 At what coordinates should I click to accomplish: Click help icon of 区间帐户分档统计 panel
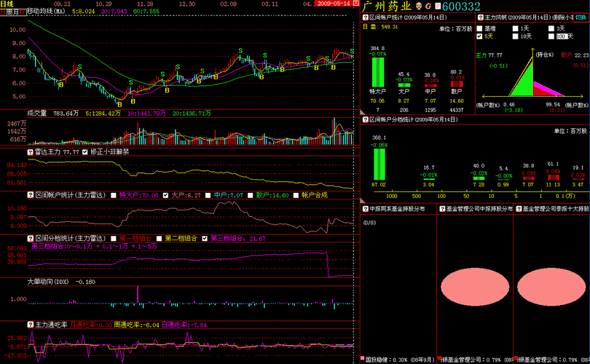point(365,119)
